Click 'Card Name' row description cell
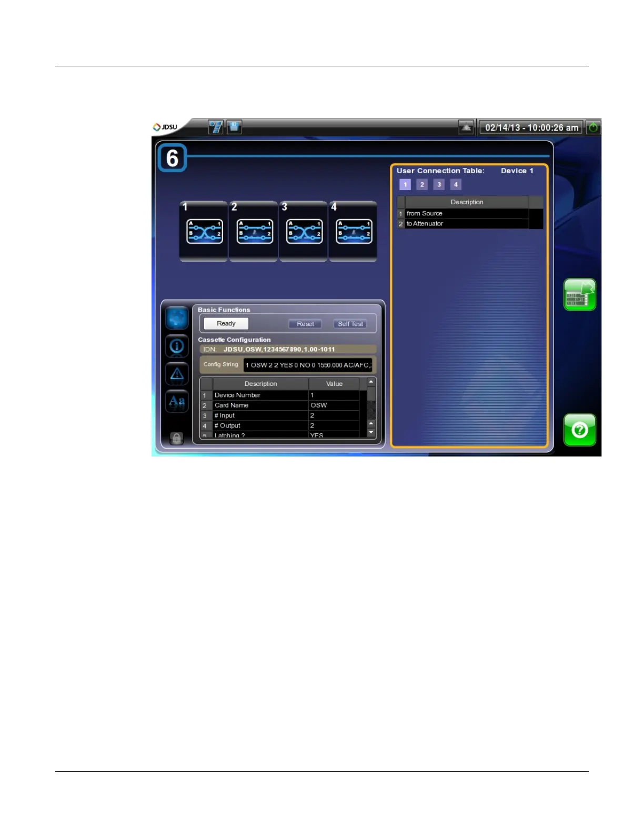The width and height of the screenshot is (644, 834). pyautogui.click(x=260, y=405)
